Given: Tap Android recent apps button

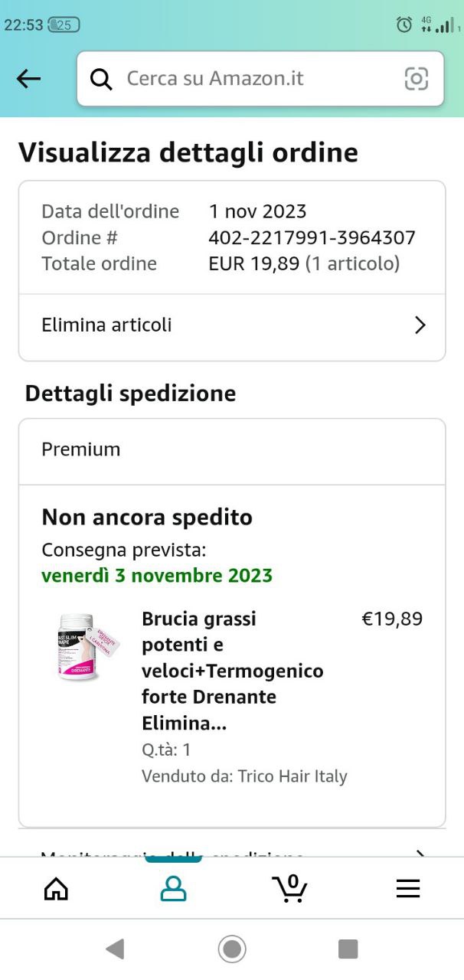Looking at the screenshot, I should tap(348, 949).
